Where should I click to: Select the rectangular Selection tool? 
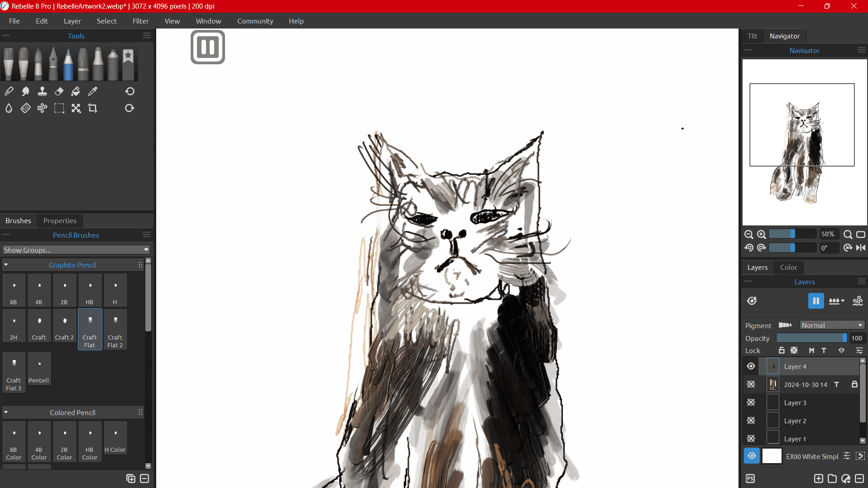pos(59,108)
